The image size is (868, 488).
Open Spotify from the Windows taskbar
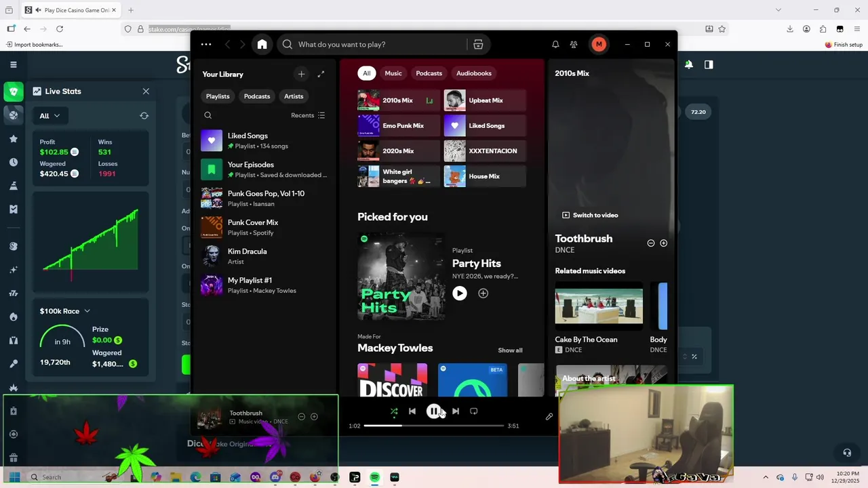tap(374, 477)
